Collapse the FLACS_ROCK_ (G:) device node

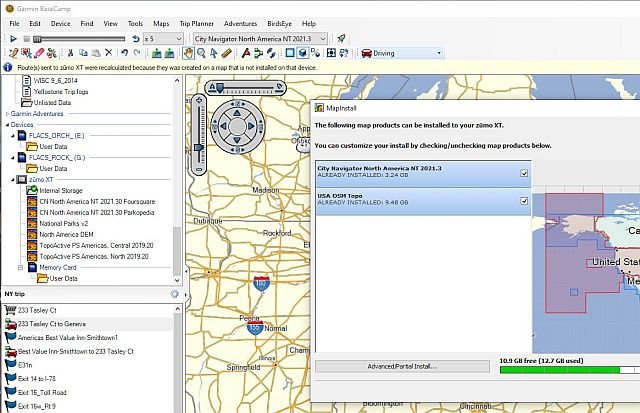pos(13,158)
